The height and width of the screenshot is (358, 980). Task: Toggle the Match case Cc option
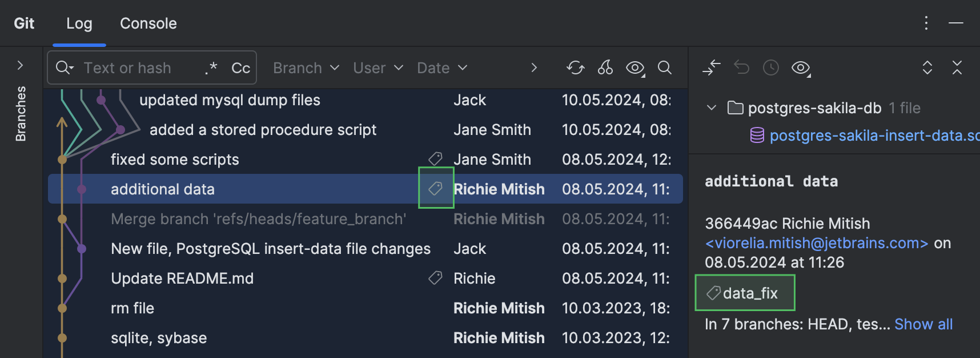(240, 68)
